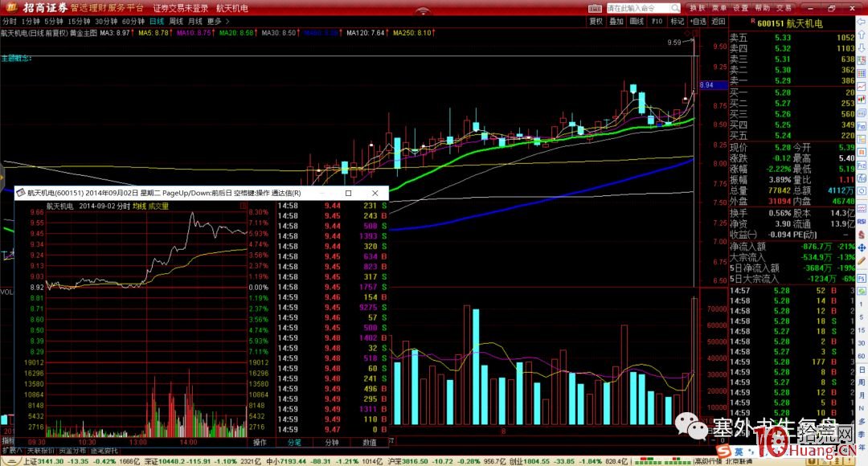Screen dimensions: 868x466
Task: Select the 日线 daily chart period
Action: click(157, 22)
